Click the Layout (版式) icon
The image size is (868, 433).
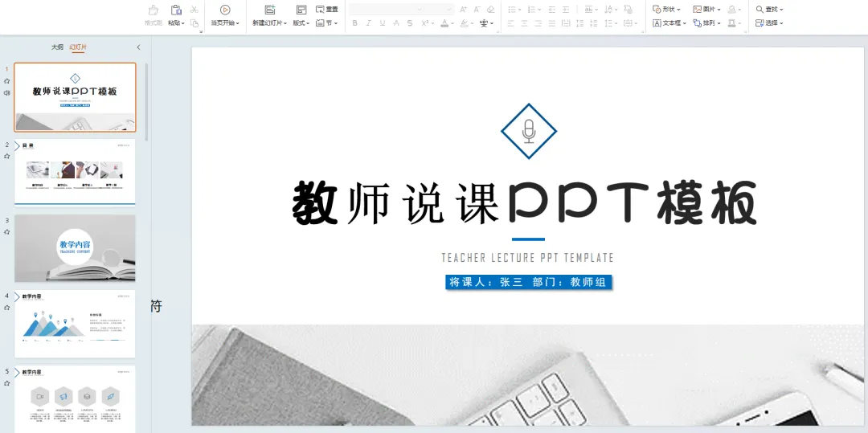tap(301, 10)
